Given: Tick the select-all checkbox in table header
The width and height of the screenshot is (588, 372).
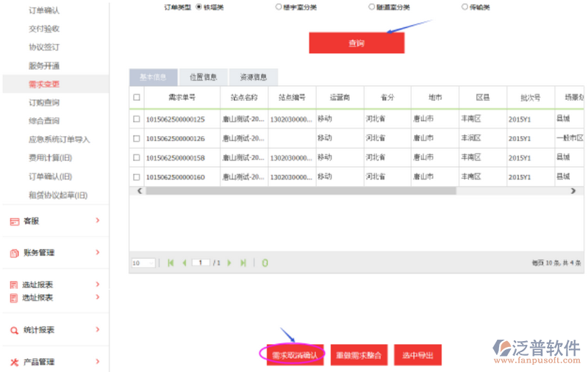Looking at the screenshot, I should tap(137, 98).
